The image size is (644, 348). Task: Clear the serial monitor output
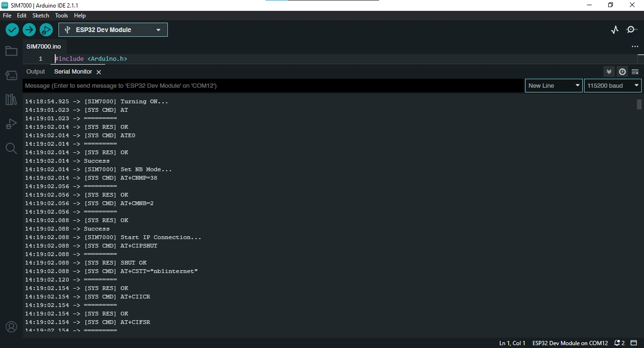tap(635, 72)
